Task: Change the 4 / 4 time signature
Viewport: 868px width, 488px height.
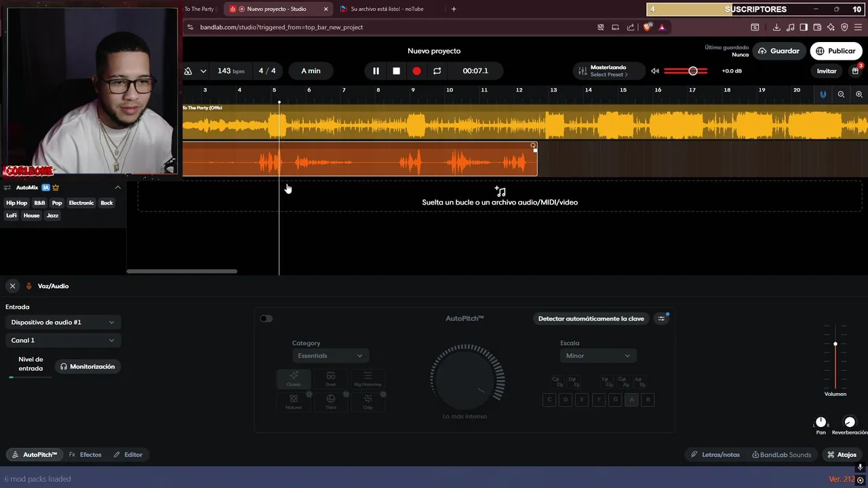Action: pyautogui.click(x=267, y=70)
